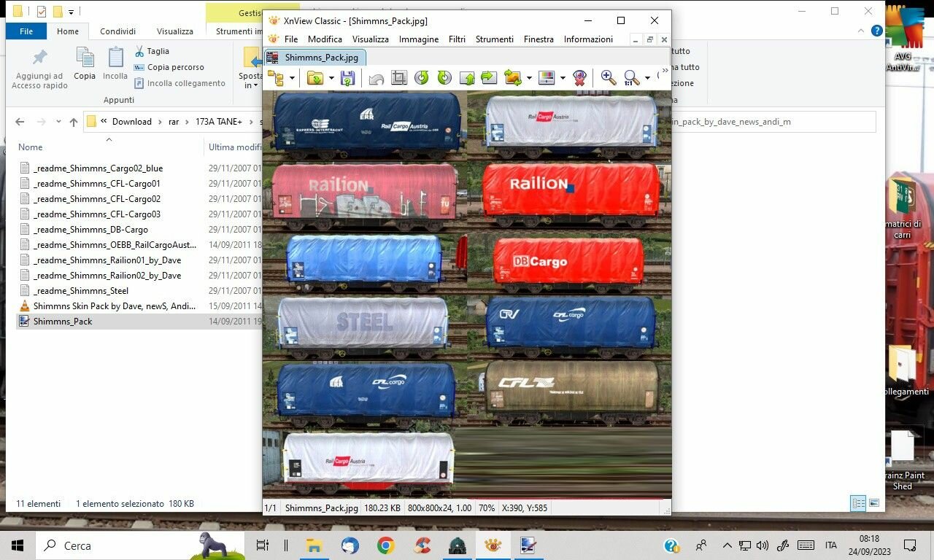Viewport: 934px width, 560px height.
Task: Click the Windows Start button
Action: click(x=18, y=545)
